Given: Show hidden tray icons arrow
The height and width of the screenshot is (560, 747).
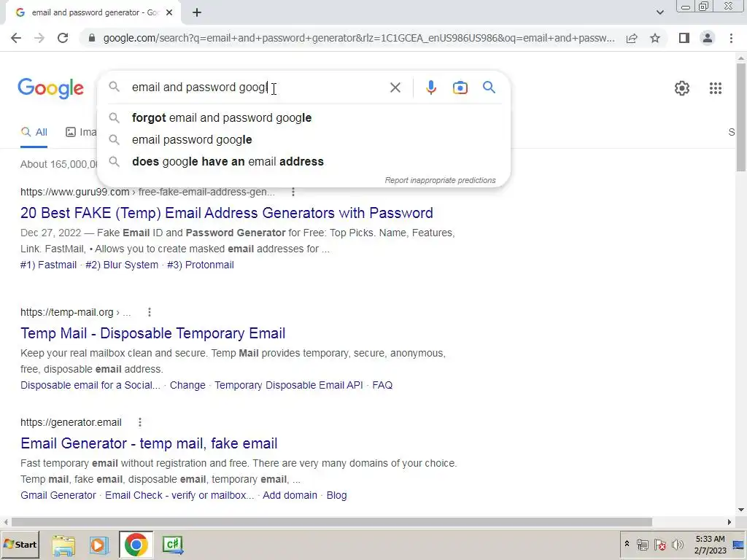Looking at the screenshot, I should point(627,544).
